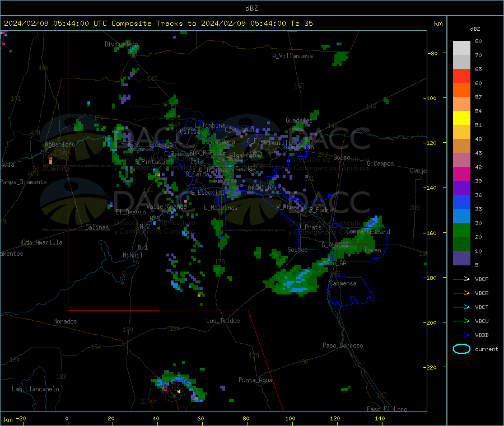The image size is (504, 426).
Task: Click the Morados map label
Action: click(65, 321)
